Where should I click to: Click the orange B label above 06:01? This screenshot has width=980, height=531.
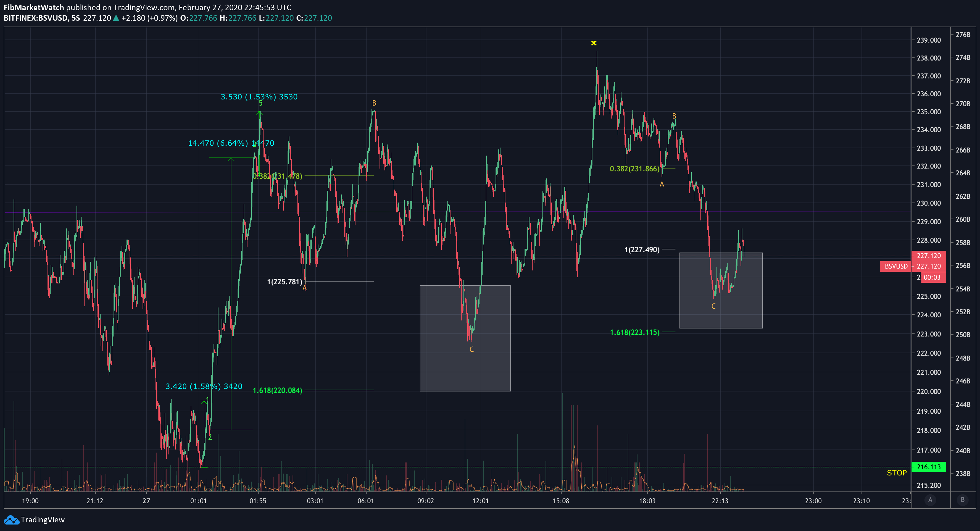click(x=374, y=103)
